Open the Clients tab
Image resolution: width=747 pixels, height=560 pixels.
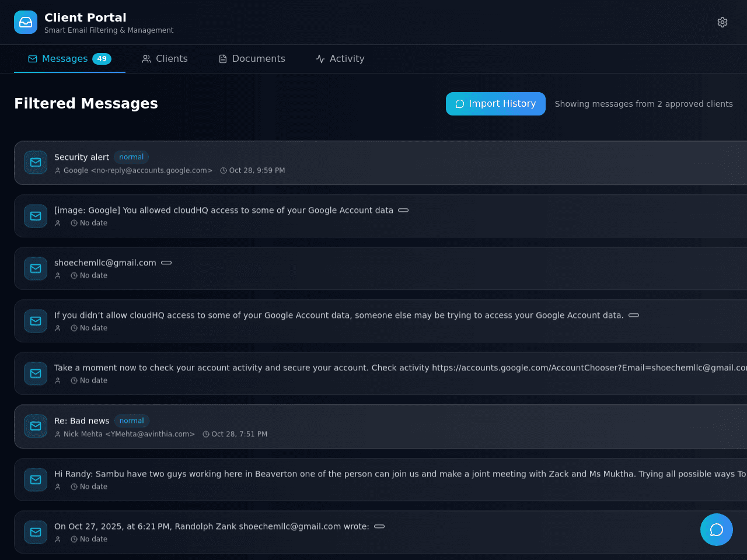click(x=165, y=59)
